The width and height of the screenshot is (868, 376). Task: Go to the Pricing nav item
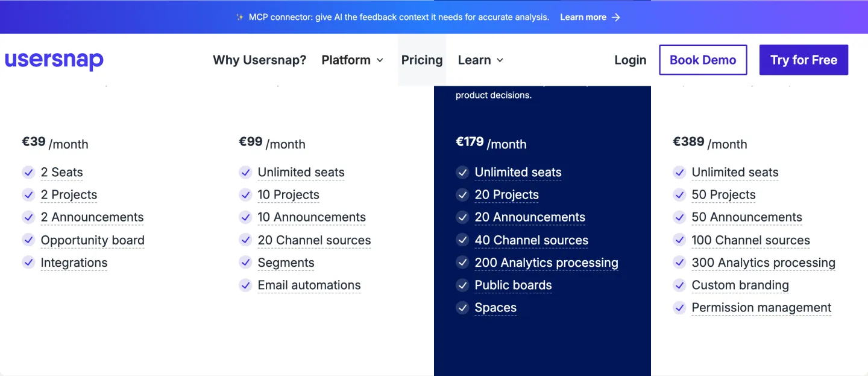pyautogui.click(x=422, y=60)
